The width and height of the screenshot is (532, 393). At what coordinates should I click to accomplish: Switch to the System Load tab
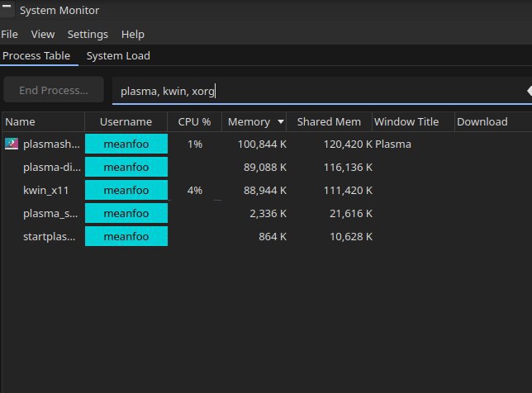118,55
